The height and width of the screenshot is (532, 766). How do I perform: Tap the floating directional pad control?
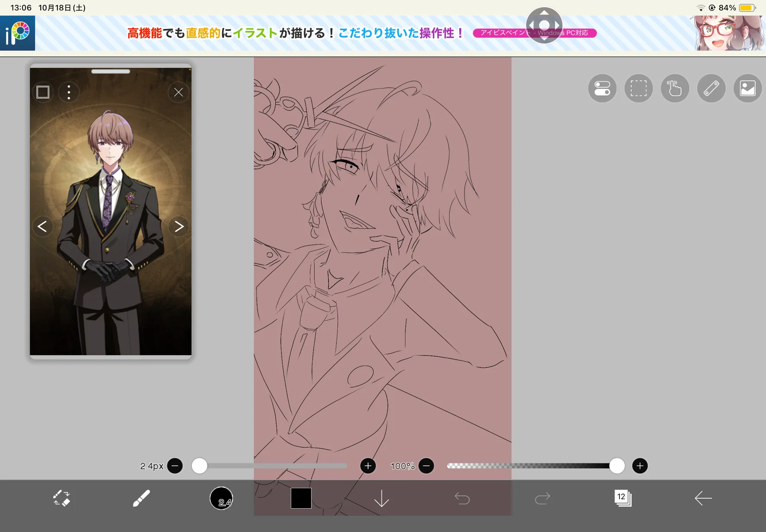pyautogui.click(x=544, y=25)
